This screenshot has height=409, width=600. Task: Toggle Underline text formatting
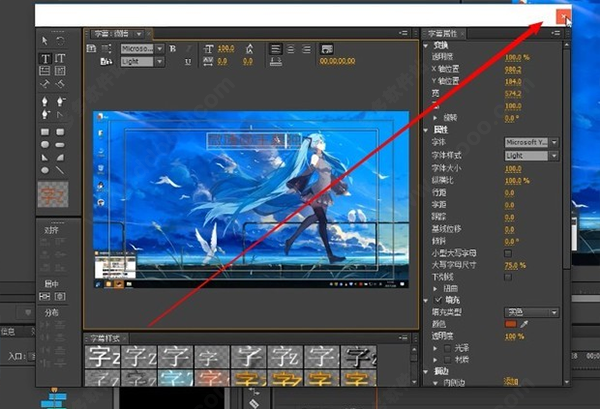[x=188, y=62]
